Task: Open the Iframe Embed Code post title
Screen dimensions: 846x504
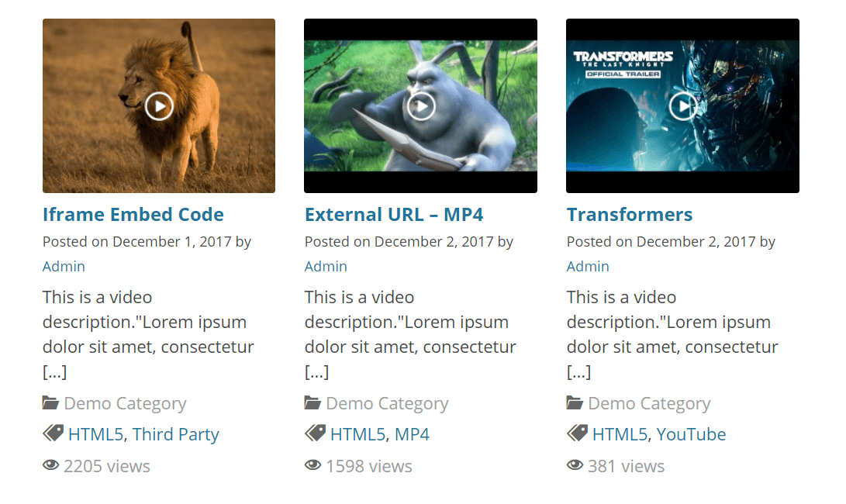Action: 133,214
